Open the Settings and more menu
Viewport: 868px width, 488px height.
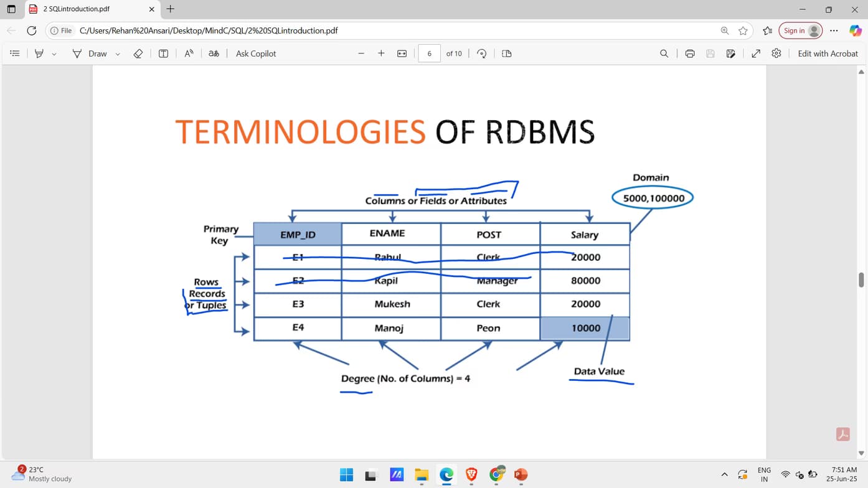834,30
